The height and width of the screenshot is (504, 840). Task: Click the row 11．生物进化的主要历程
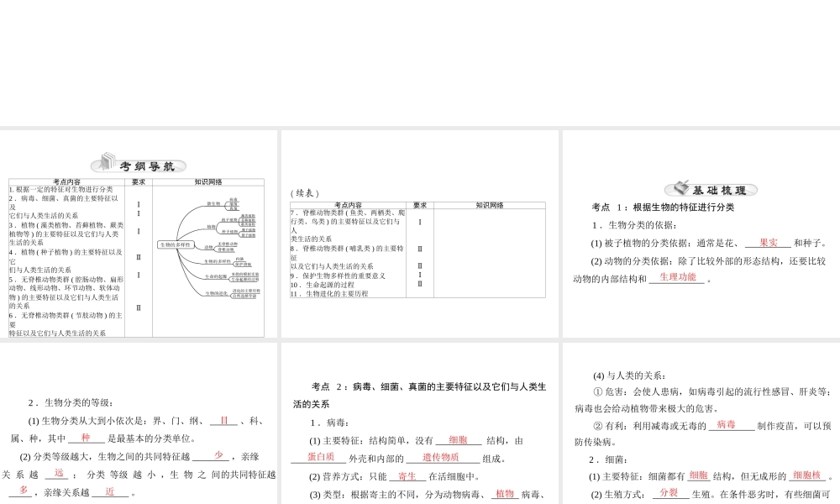pos(329,294)
